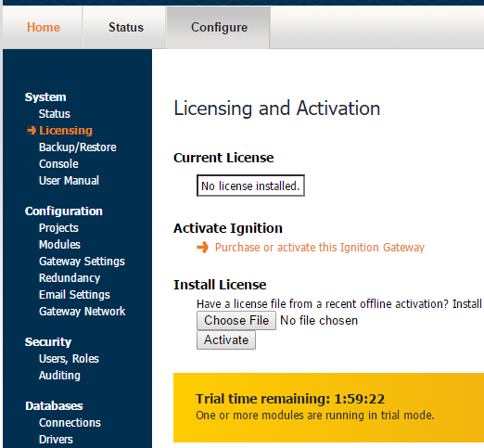Open System Status in sidebar
Viewport: 484px width, 448px height.
55,114
